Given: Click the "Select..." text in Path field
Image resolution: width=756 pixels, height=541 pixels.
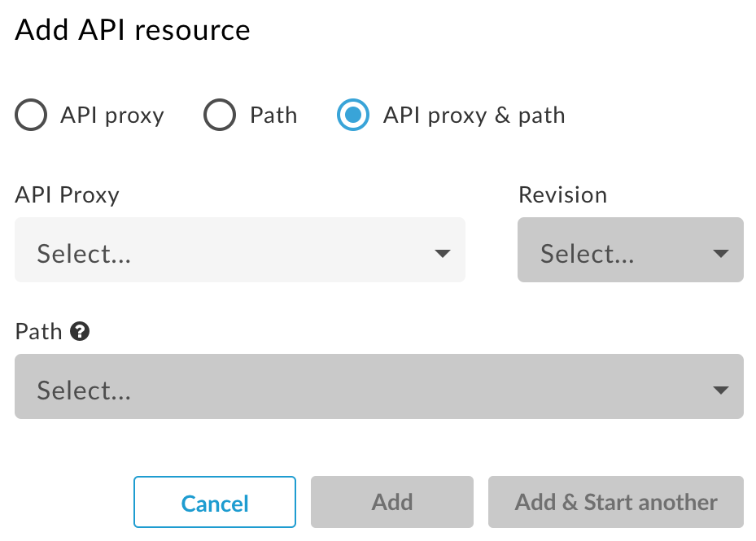Looking at the screenshot, I should click(x=83, y=390).
